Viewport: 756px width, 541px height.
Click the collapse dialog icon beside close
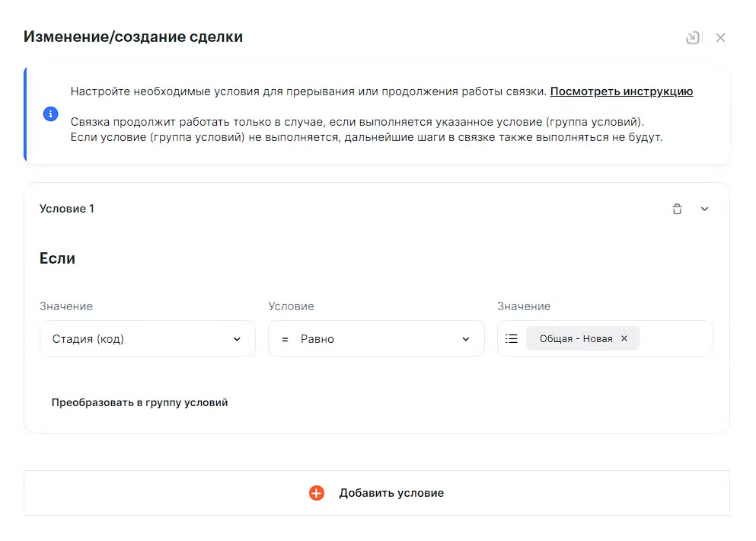click(693, 37)
